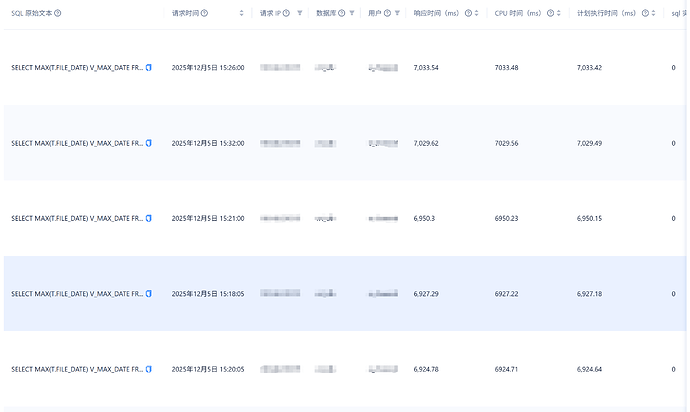This screenshot has height=412, width=690.
Task: Copy SQL text of the 15:18:05 row
Action: [149, 294]
